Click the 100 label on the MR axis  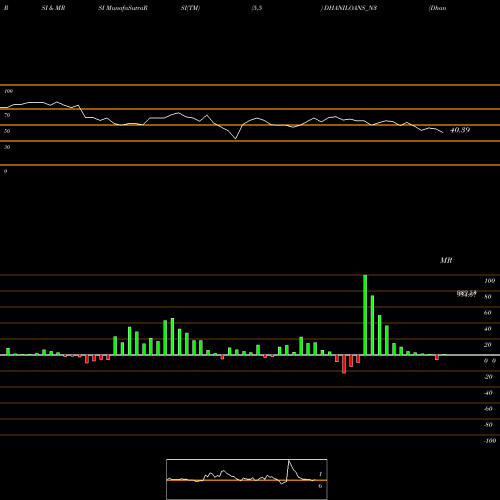pos(489,281)
